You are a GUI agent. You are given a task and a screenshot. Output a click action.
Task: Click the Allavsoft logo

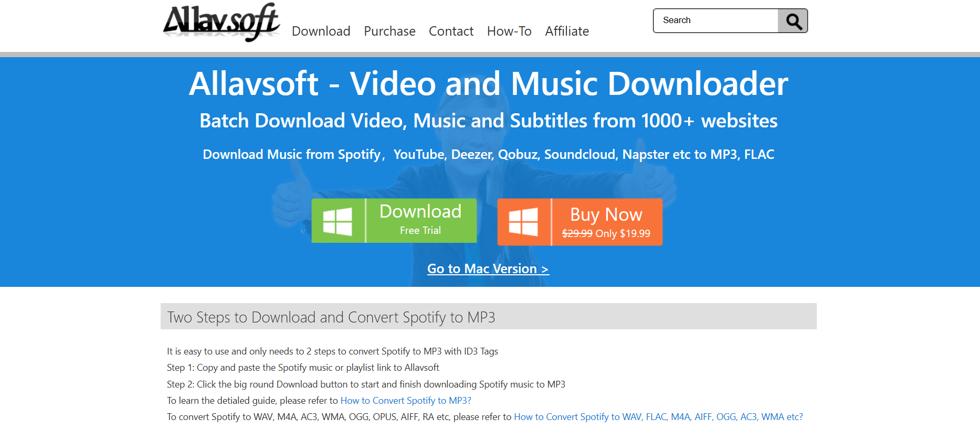(222, 22)
